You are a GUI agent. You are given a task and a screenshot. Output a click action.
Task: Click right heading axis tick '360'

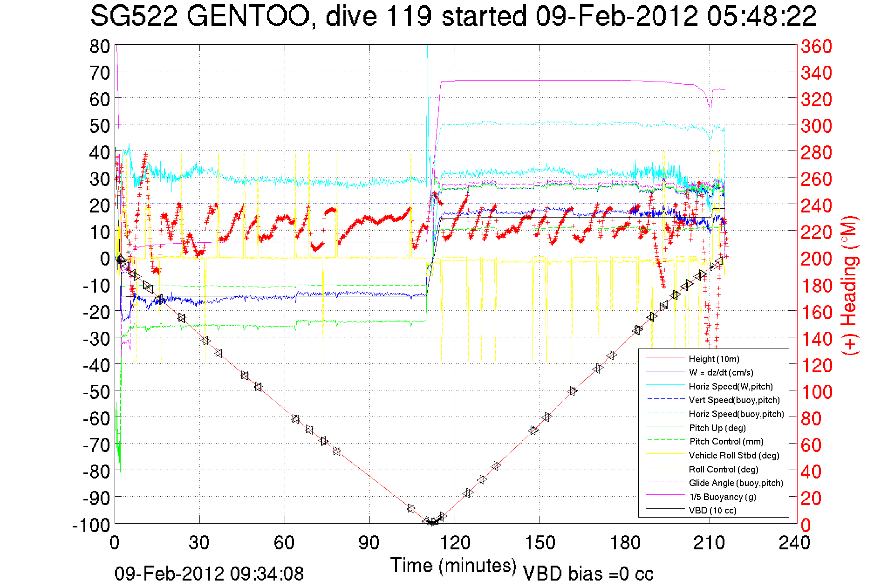coord(816,46)
